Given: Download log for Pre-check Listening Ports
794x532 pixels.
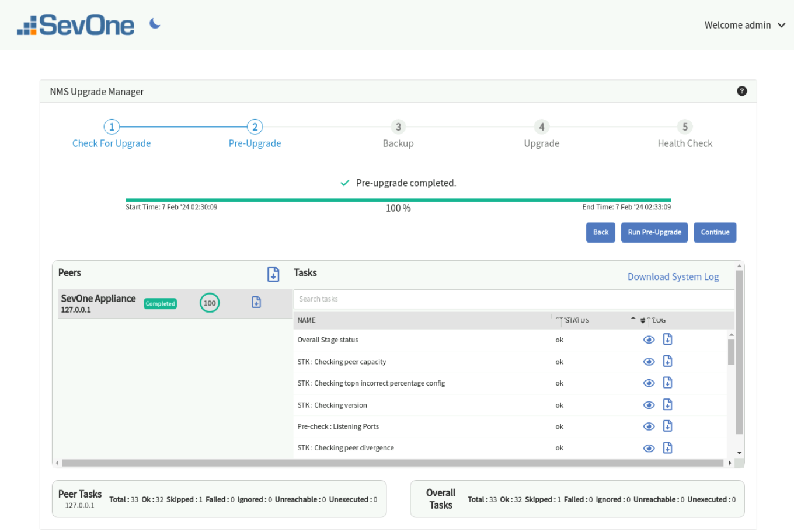Looking at the screenshot, I should (x=668, y=426).
